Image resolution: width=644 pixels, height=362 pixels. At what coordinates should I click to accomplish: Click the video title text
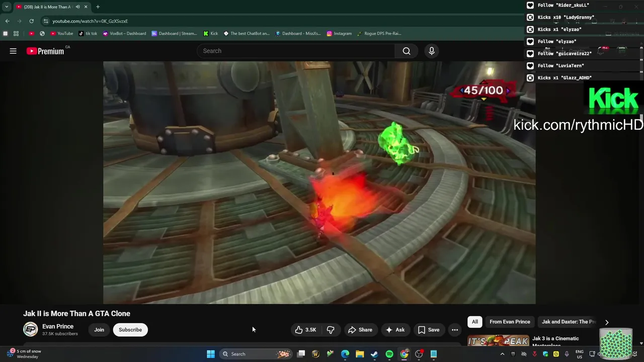point(76,313)
